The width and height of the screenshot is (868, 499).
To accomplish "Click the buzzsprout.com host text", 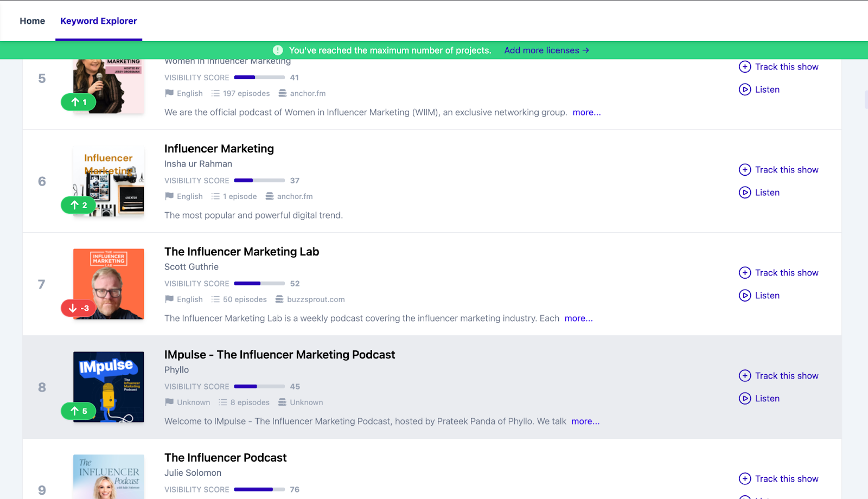I will (x=316, y=299).
